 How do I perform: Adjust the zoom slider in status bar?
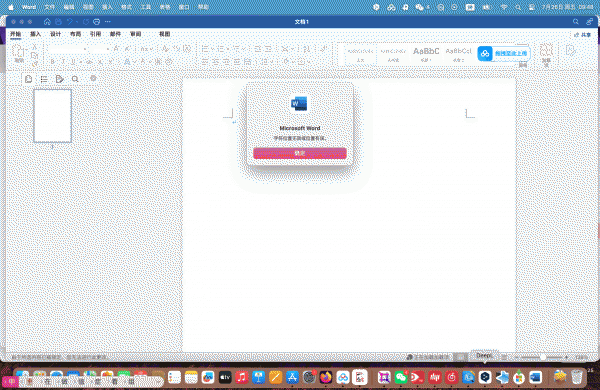[x=542, y=357]
